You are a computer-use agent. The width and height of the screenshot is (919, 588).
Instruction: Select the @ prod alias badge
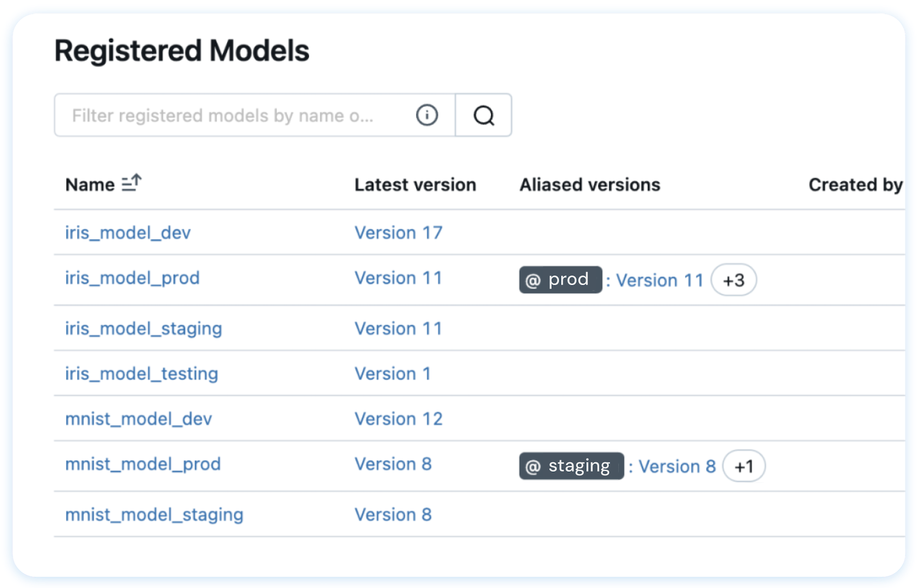coord(560,279)
